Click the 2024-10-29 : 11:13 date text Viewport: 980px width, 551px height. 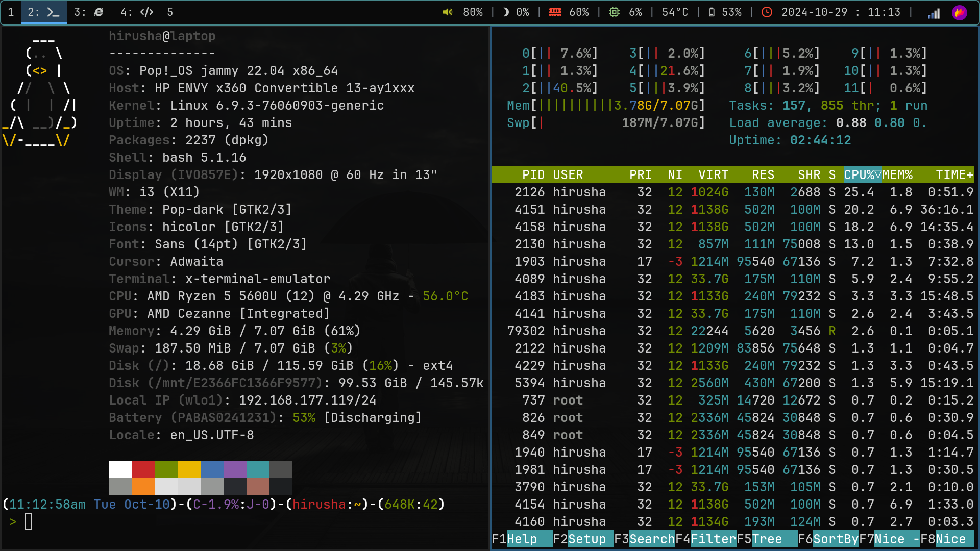[x=841, y=12]
